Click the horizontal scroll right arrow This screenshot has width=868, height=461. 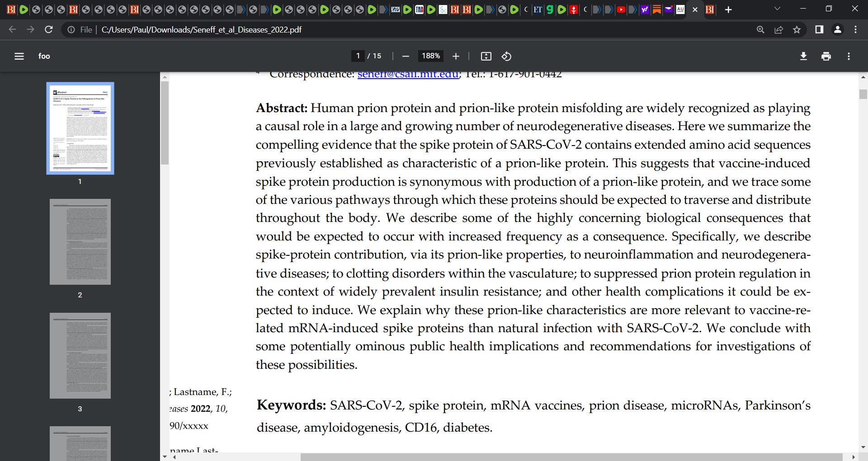(854, 457)
